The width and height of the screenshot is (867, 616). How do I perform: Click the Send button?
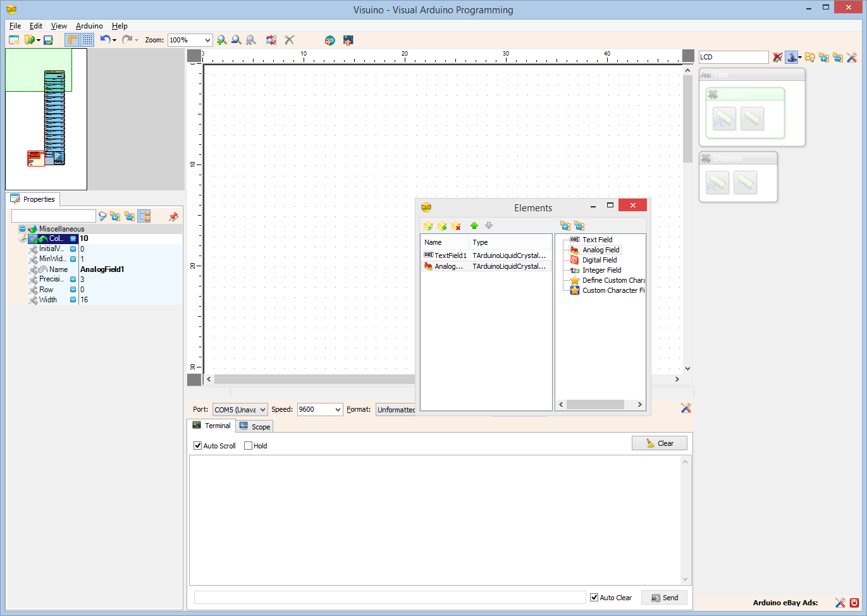pyautogui.click(x=664, y=598)
